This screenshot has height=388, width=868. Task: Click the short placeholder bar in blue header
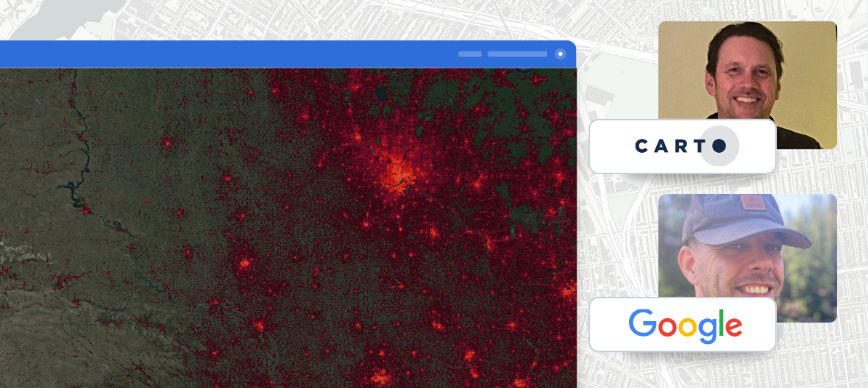tap(470, 54)
